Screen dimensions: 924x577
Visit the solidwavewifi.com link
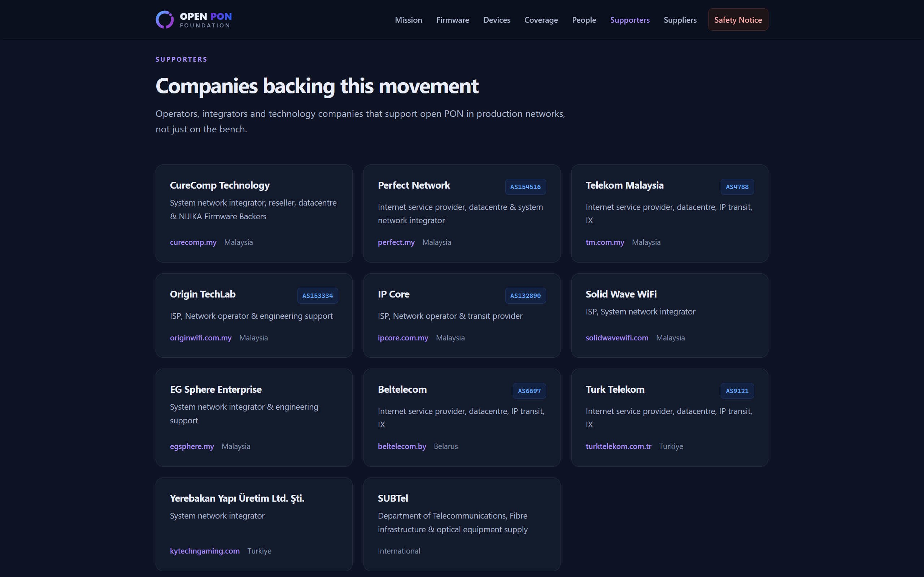tap(616, 338)
